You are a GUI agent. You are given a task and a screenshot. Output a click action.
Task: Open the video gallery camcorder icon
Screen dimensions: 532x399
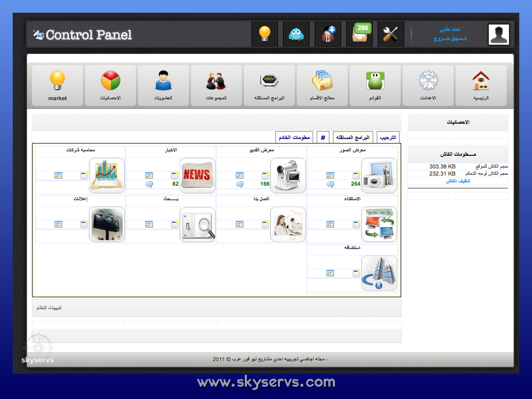288,175
